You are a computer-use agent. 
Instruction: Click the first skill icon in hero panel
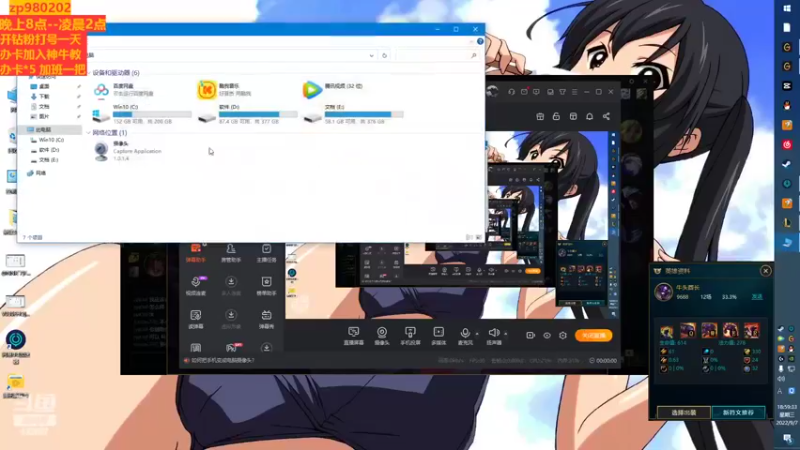point(666,331)
